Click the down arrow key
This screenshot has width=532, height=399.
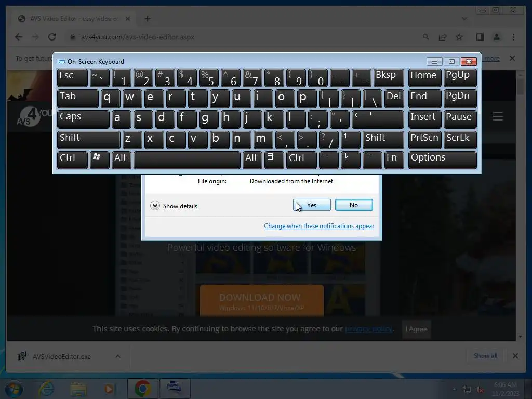click(350, 160)
